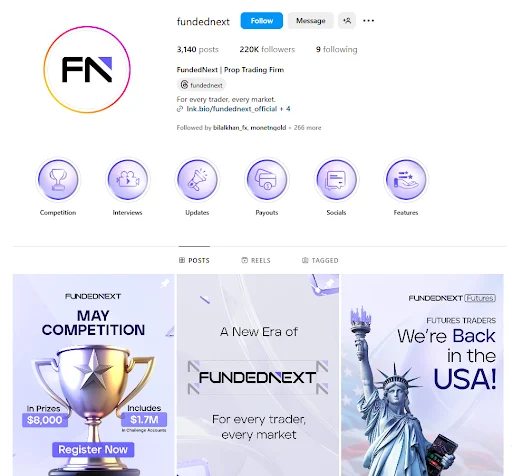The height and width of the screenshot is (476, 512).
Task: Open the Back in the USA post
Action: (422, 375)
